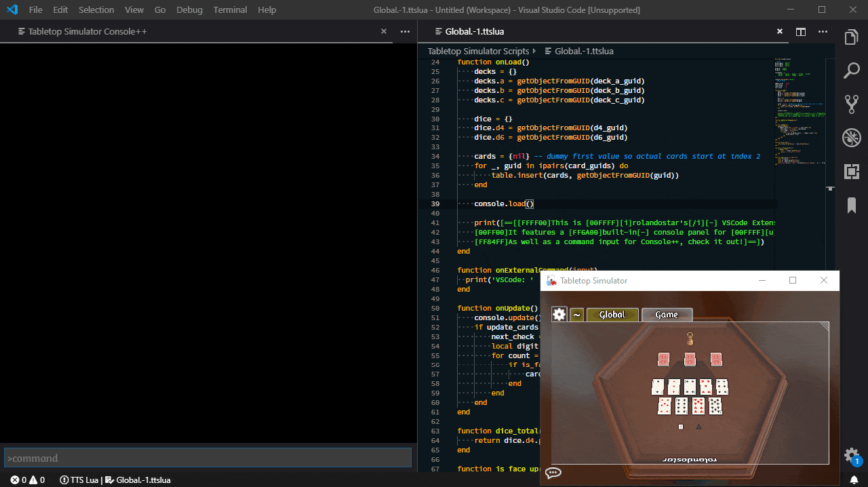
Task: Click the white die on the table
Action: (x=681, y=427)
